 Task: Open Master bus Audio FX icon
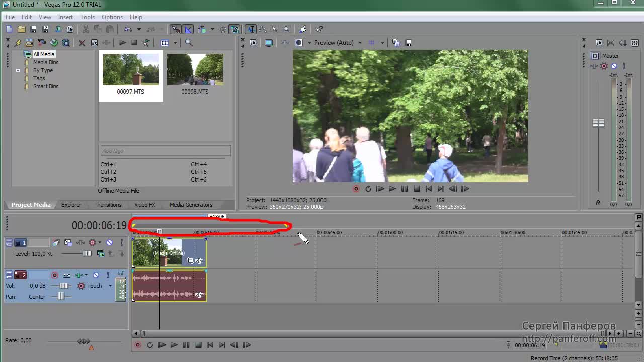click(x=595, y=66)
